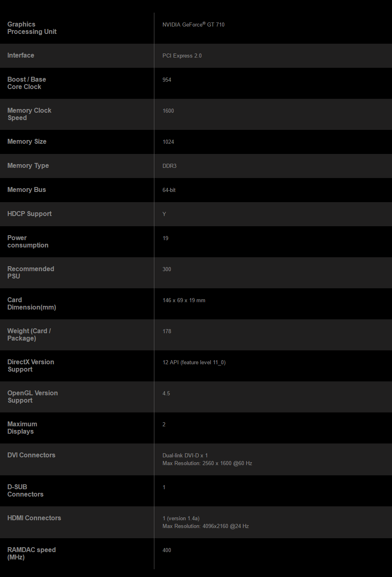392x577 pixels.
Task: Select the Recommended PSU value 300
Action: pos(167,270)
